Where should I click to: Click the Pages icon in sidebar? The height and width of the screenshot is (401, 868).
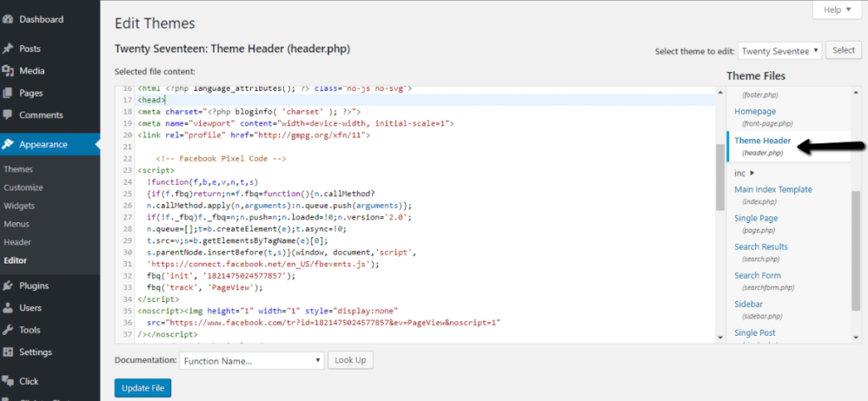[8, 93]
